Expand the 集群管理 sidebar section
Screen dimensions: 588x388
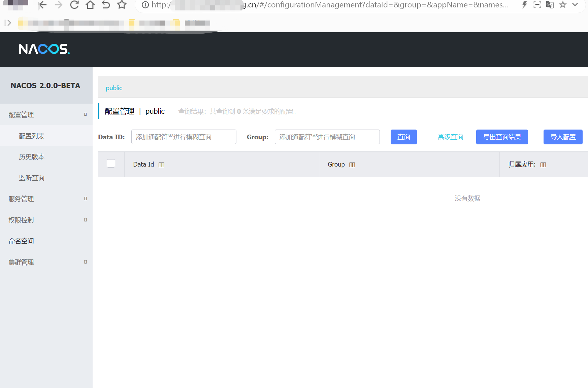click(21, 262)
